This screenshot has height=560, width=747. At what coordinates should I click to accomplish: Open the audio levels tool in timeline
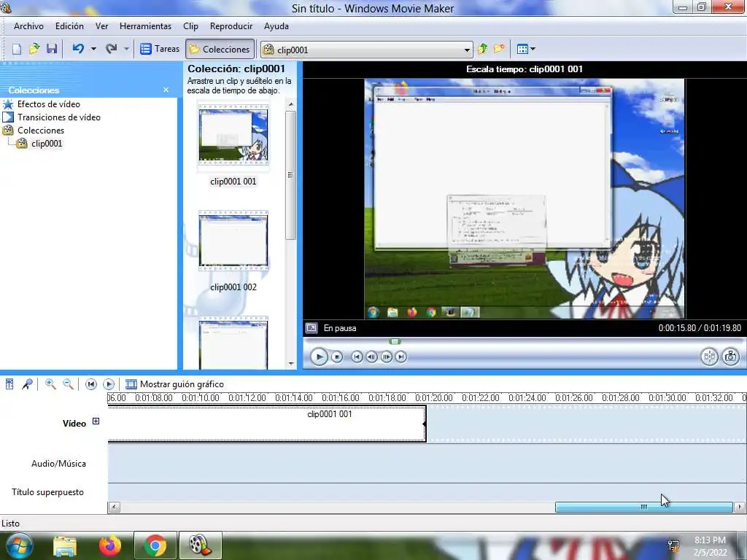pyautogui.click(x=9, y=384)
